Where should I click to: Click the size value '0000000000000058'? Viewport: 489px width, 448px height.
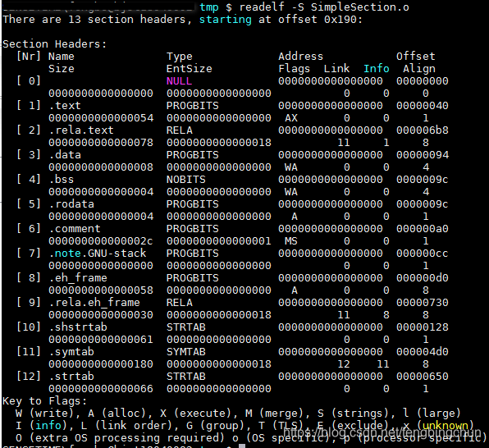point(101,290)
